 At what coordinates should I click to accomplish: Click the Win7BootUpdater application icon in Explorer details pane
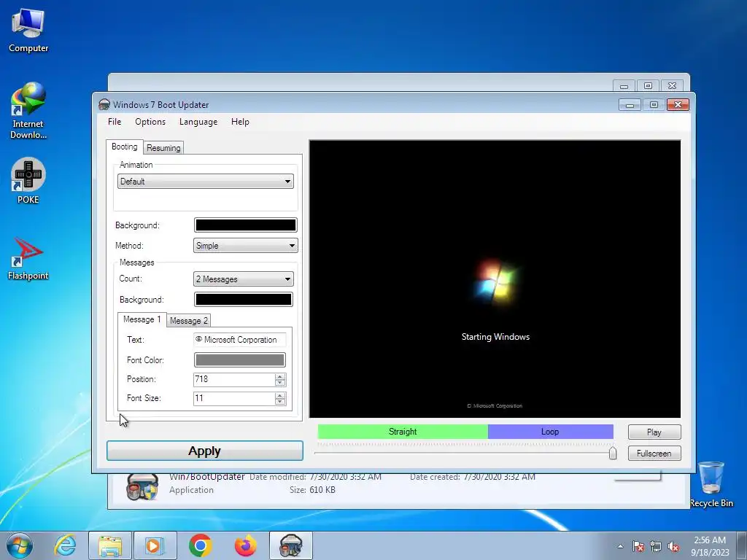142,486
